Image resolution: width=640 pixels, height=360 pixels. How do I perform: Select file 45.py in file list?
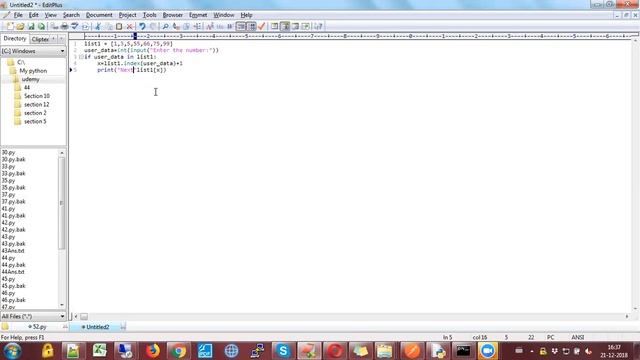pos(8,279)
